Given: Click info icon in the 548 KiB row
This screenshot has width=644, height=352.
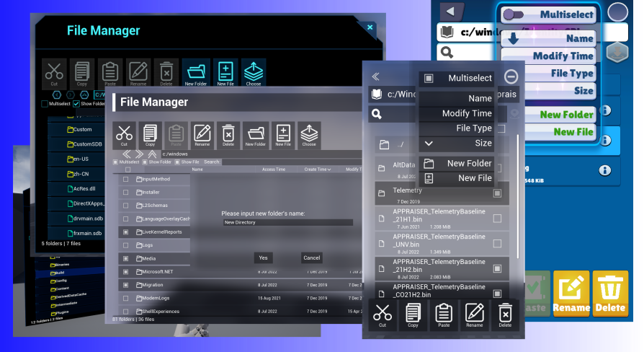Looking at the screenshot, I should [x=604, y=170].
